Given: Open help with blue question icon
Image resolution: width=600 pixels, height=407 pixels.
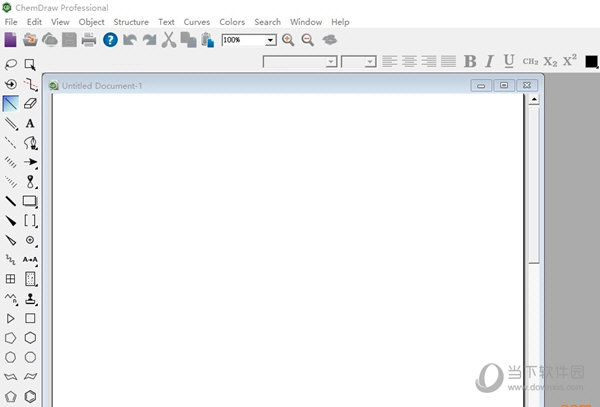Looking at the screenshot, I should (110, 40).
